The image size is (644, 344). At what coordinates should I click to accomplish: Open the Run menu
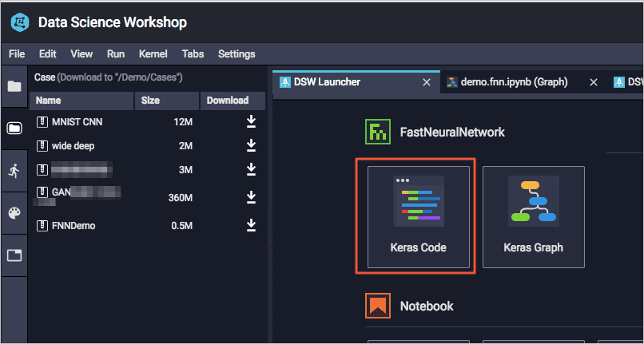[116, 53]
